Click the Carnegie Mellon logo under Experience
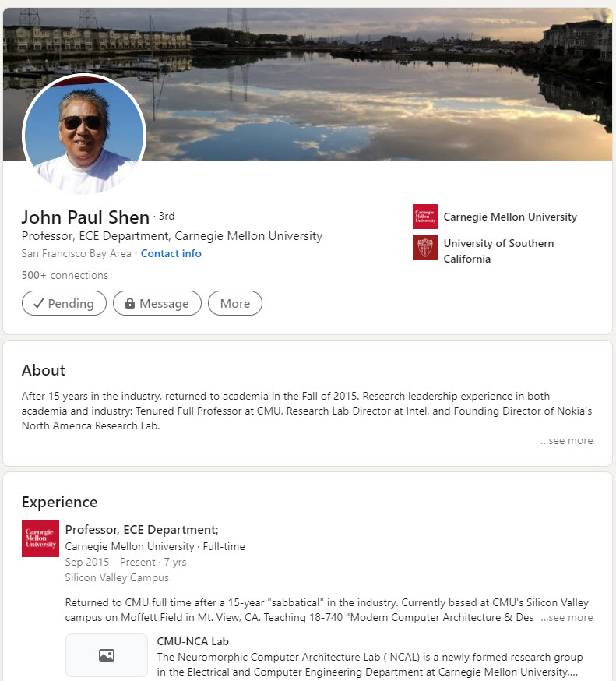616x681 pixels. click(x=40, y=538)
